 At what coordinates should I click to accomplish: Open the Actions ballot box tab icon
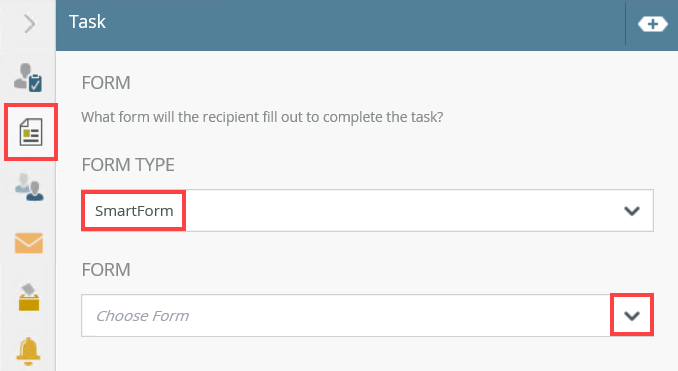coord(29,297)
